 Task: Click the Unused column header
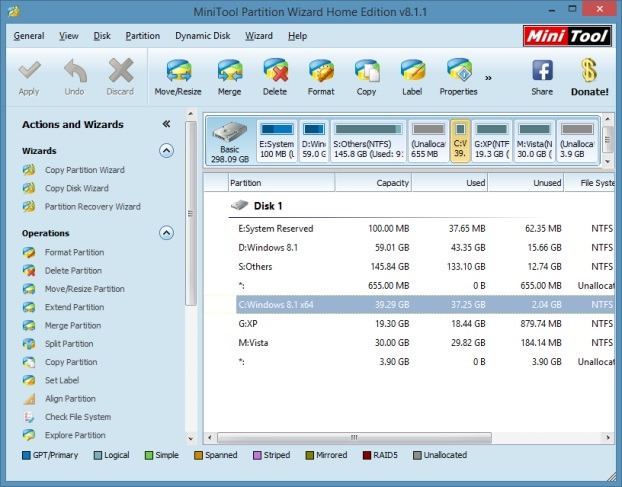point(526,183)
